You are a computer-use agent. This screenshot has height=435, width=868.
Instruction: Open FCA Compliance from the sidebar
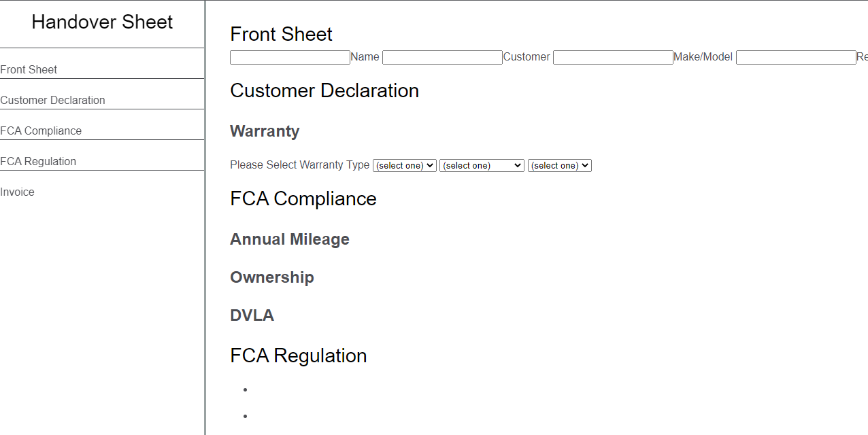(41, 130)
